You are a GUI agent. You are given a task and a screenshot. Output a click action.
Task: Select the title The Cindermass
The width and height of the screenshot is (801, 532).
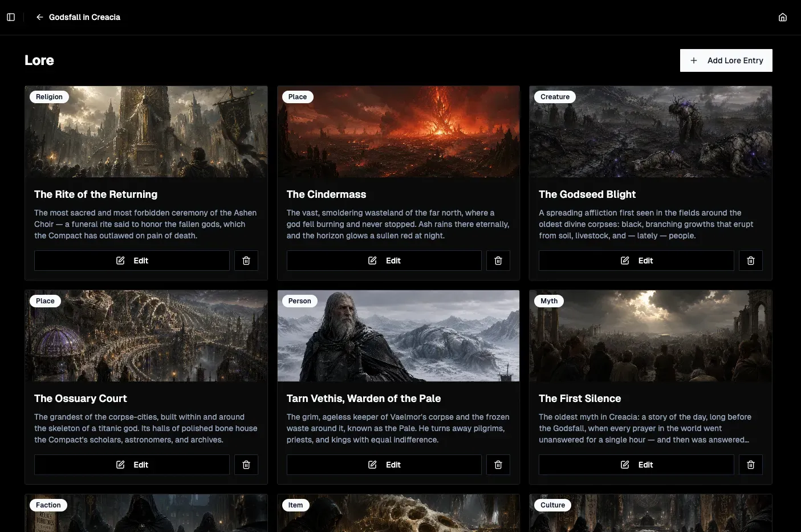(x=326, y=194)
